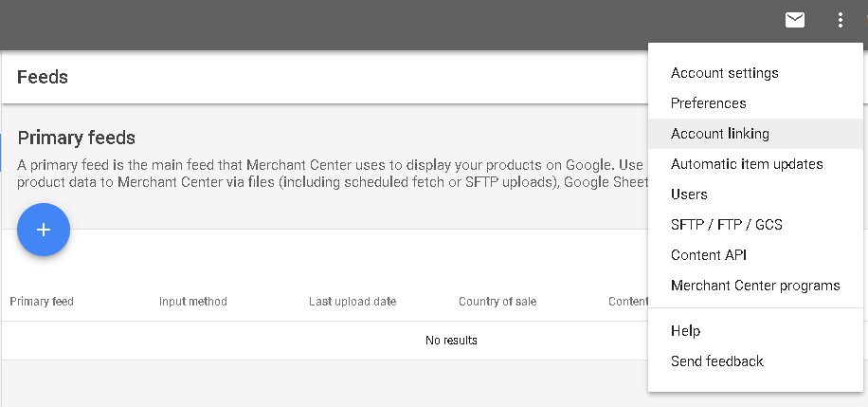Choose Account linking menu entry
Viewport: 868px width, 407px height.
[755, 134]
